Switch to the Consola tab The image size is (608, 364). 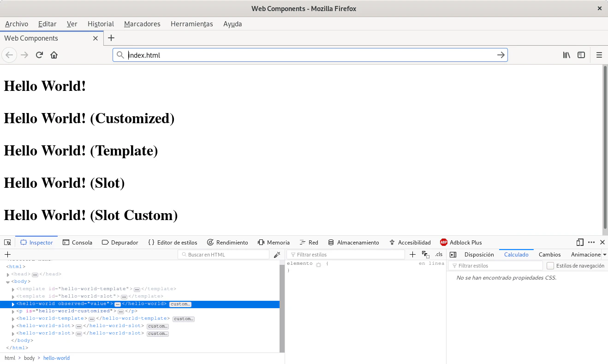point(77,242)
